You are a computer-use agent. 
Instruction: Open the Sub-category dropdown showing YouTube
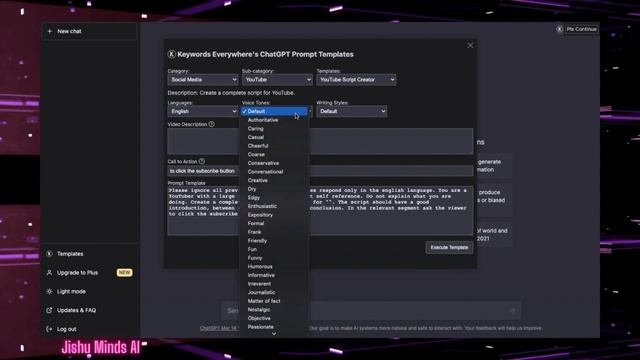(x=277, y=80)
